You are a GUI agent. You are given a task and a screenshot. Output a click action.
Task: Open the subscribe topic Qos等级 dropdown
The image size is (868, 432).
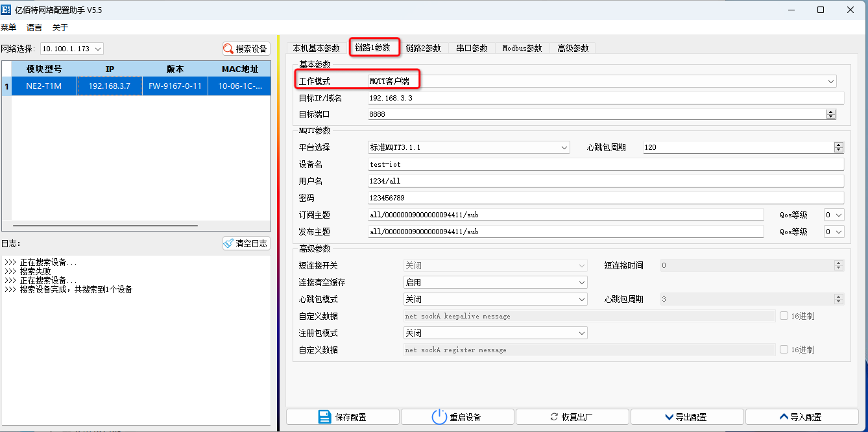coord(834,215)
